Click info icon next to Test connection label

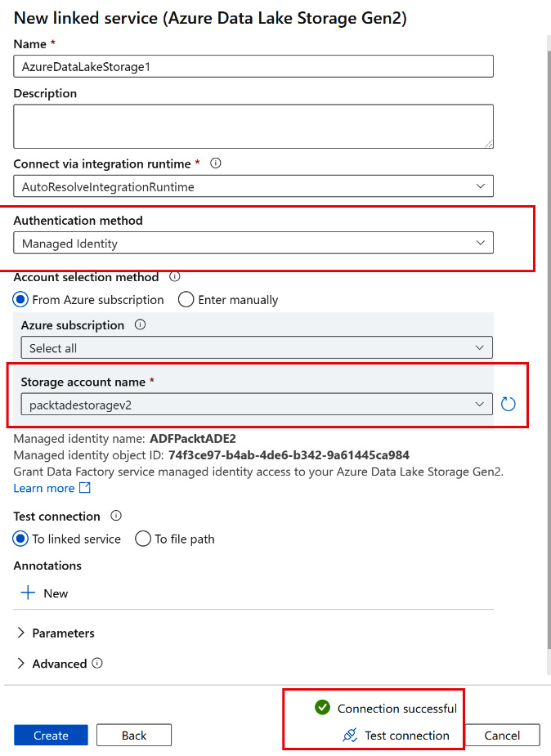pyautogui.click(x=116, y=516)
